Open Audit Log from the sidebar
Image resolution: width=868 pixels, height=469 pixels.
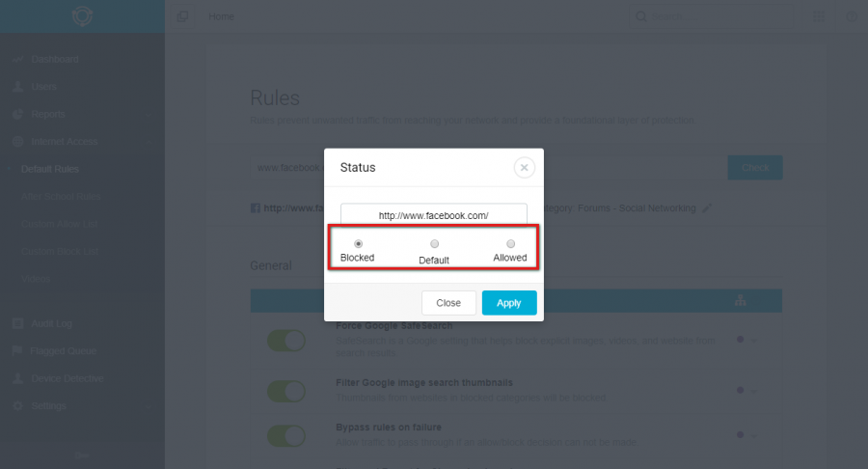coord(51,323)
